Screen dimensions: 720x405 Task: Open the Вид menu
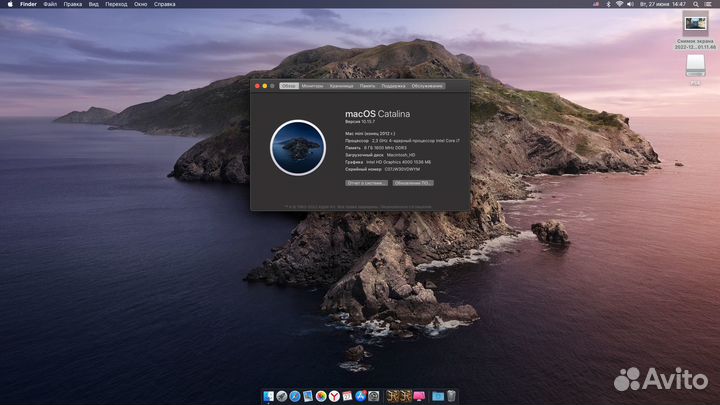click(94, 4)
